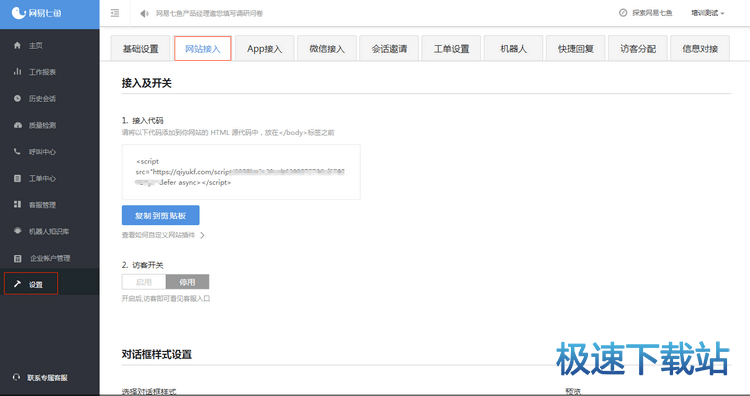
Task: Click the 探索网易七鱼 compass icon
Action: pyautogui.click(x=623, y=13)
